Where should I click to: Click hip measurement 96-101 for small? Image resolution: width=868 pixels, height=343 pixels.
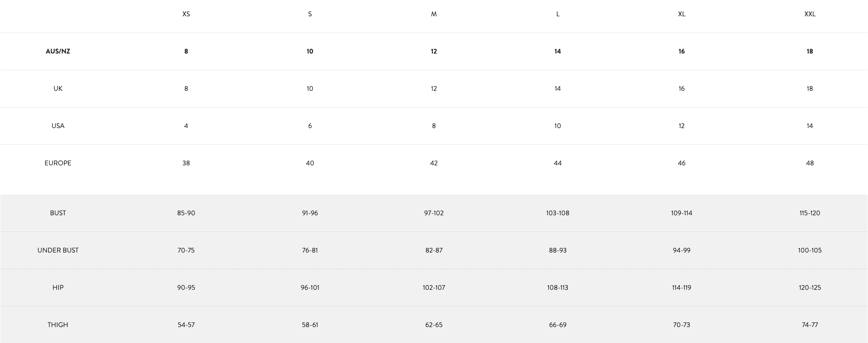(x=310, y=288)
